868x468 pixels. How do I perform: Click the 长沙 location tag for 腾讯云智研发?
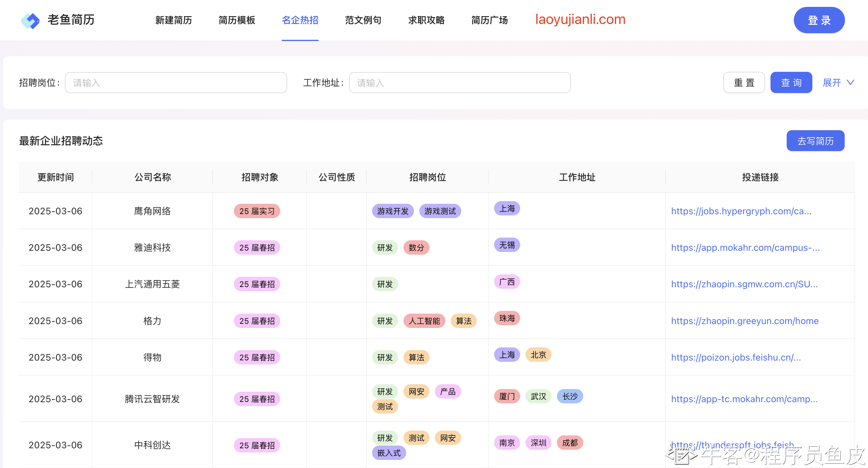pyautogui.click(x=569, y=396)
